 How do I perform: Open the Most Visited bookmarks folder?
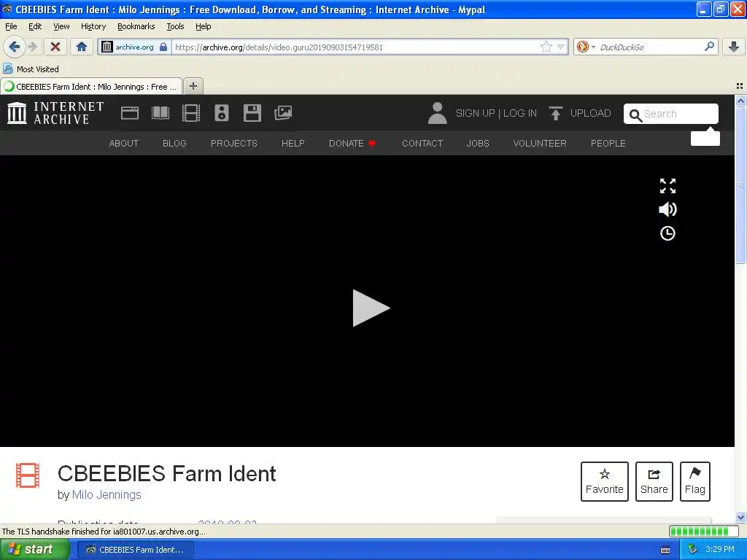[31, 69]
